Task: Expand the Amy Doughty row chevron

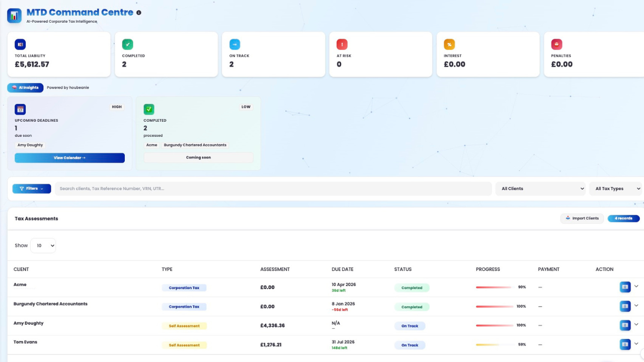Action: pyautogui.click(x=636, y=325)
